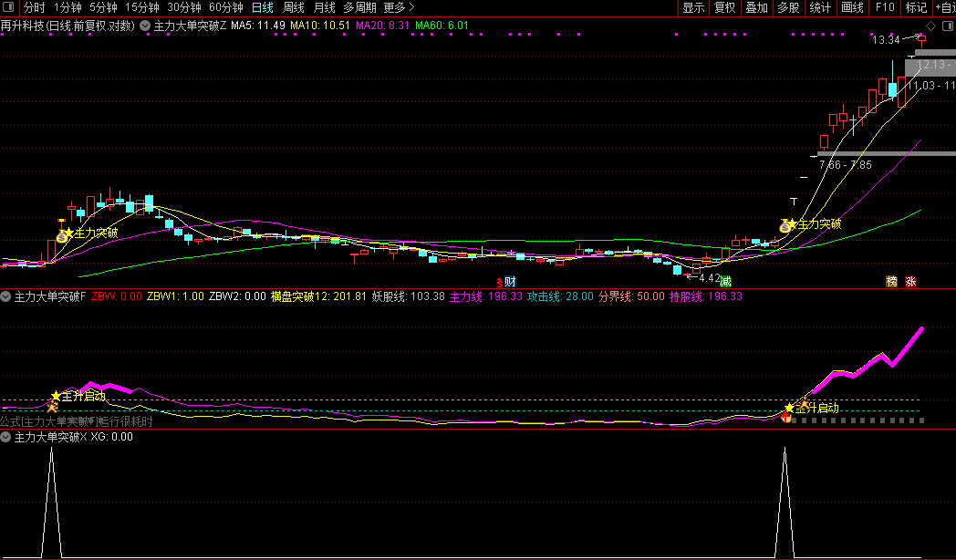Click the money bag icon near left 主力突破
Image resolution: width=956 pixels, height=560 pixels.
tap(62, 237)
